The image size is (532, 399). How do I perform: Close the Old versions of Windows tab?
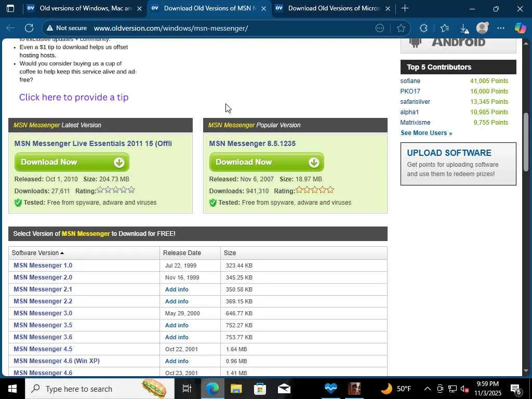tap(139, 8)
